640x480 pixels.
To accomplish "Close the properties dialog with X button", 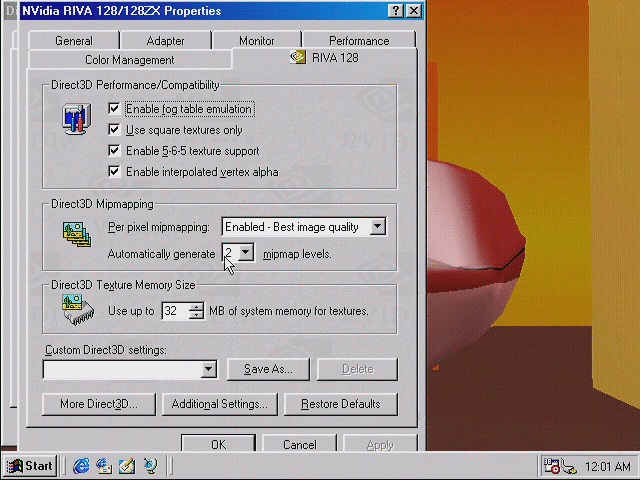I will click(x=414, y=11).
